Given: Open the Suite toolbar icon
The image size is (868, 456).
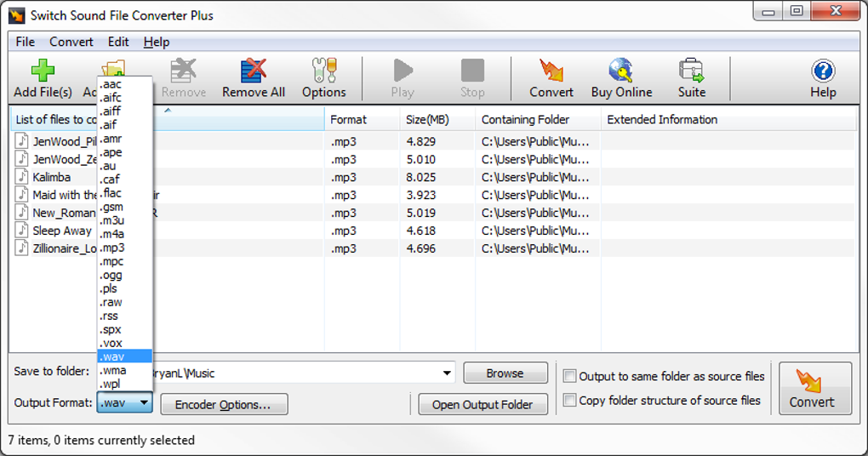Looking at the screenshot, I should coord(691,71).
